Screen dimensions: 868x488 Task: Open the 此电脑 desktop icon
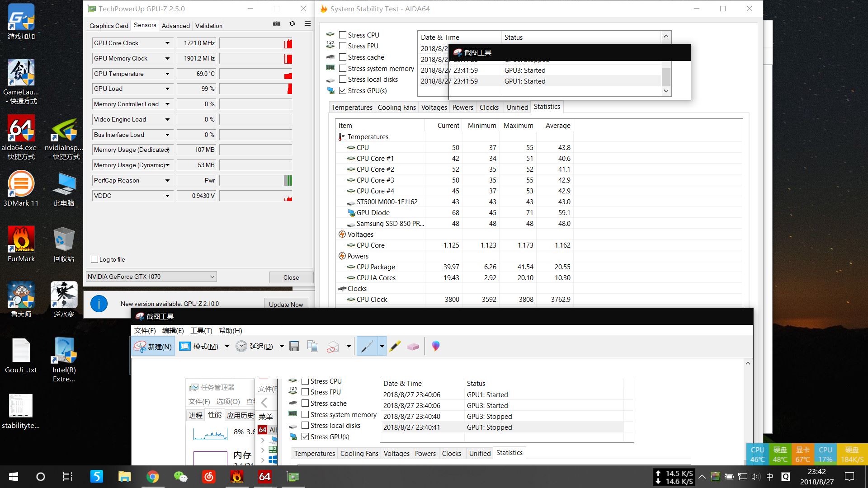point(64,189)
